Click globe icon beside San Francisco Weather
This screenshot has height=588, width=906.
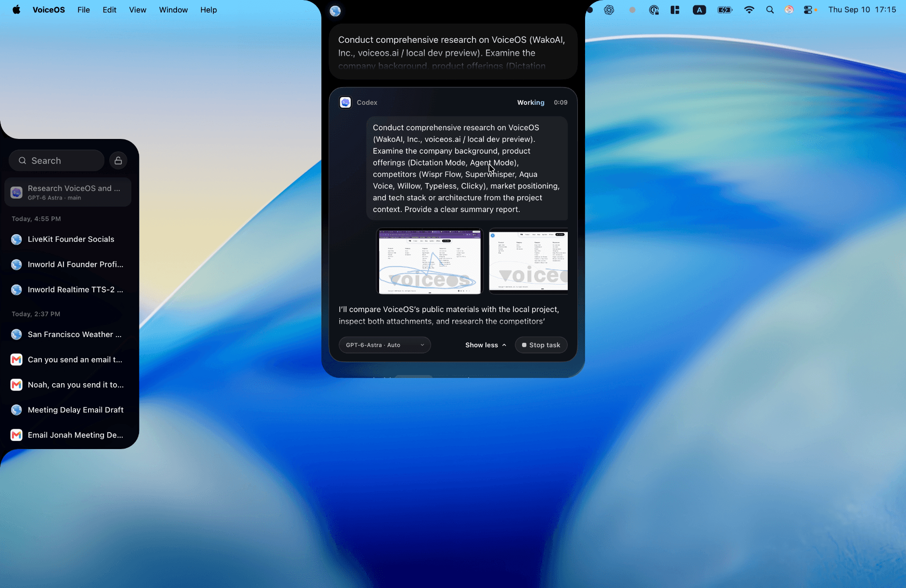tap(16, 334)
